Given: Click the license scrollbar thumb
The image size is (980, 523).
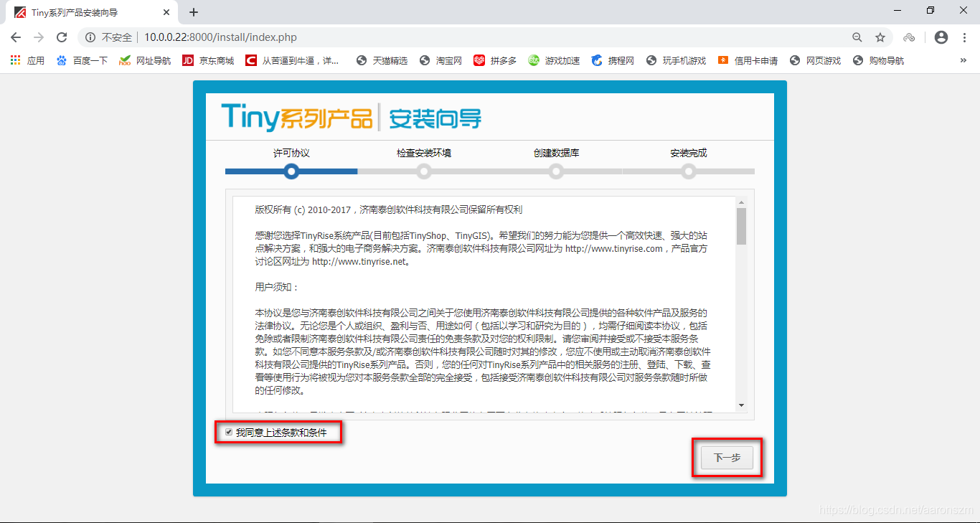Looking at the screenshot, I should click(742, 226).
